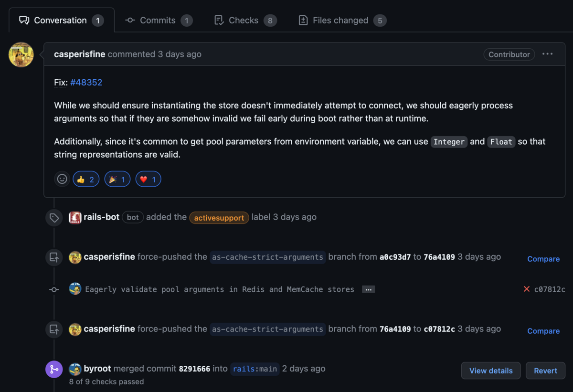Image resolution: width=573 pixels, height=392 pixels.
Task: Compare the a0c93d7 to 76a4109 force-push
Action: coord(543,259)
